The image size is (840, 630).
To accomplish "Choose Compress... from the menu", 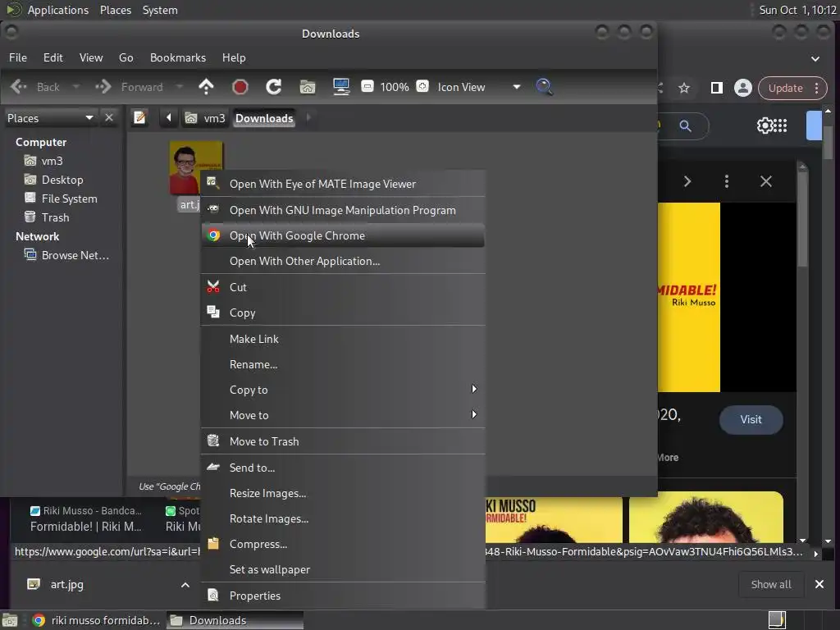I will pos(343,545).
